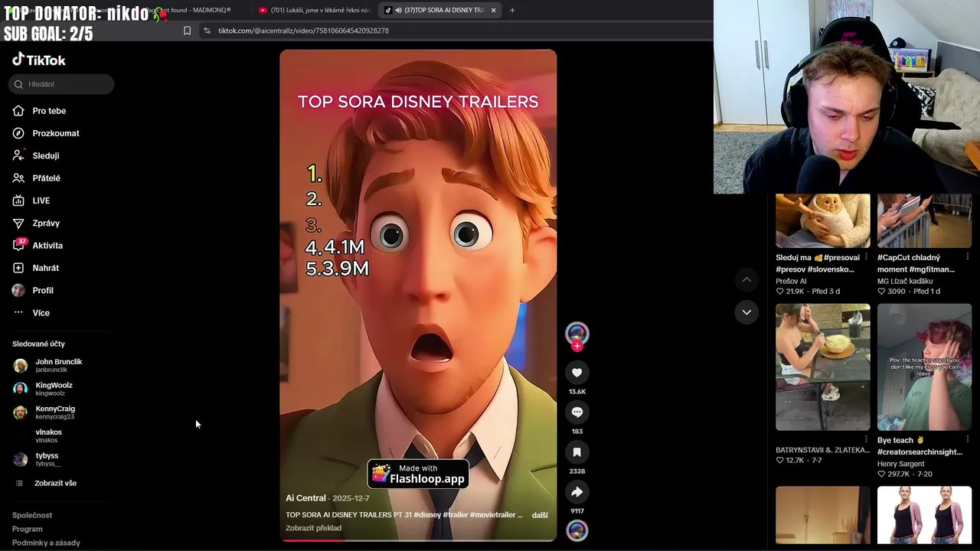
Task: Click the 13.6K like count
Action: coord(577,392)
